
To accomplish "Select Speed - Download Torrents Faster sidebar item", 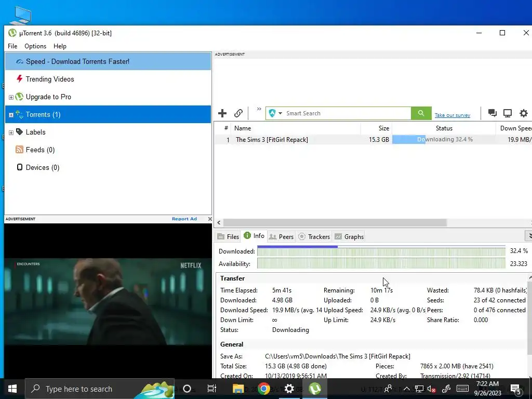I will coord(108,61).
